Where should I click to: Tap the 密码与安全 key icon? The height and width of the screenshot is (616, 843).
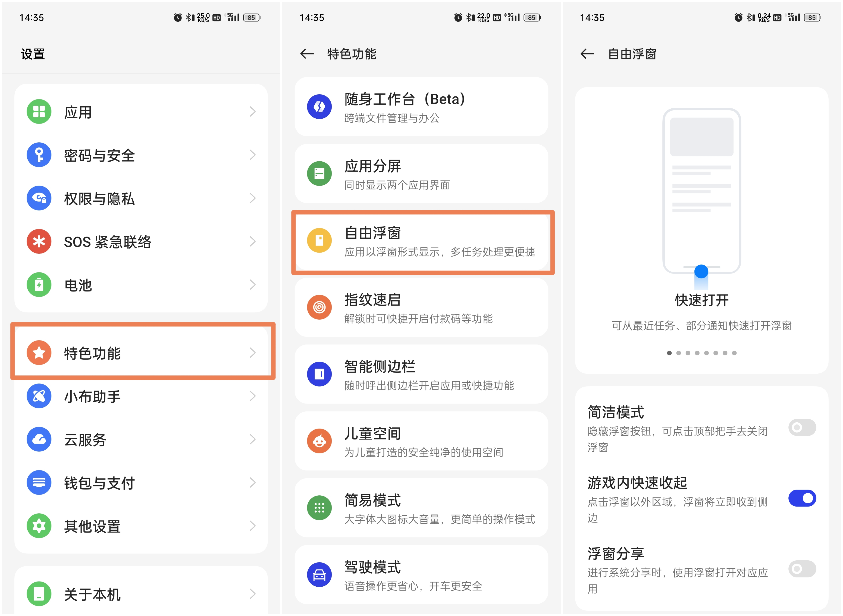coord(39,155)
